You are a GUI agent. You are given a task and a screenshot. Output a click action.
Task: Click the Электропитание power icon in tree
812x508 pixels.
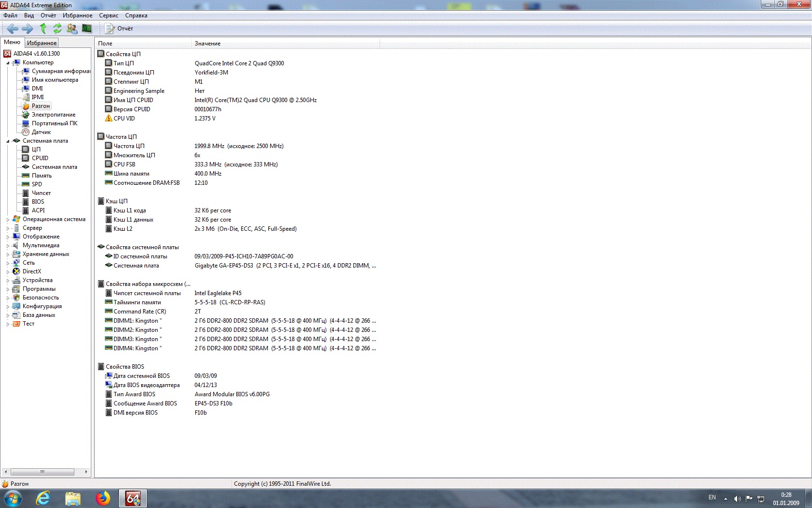26,115
